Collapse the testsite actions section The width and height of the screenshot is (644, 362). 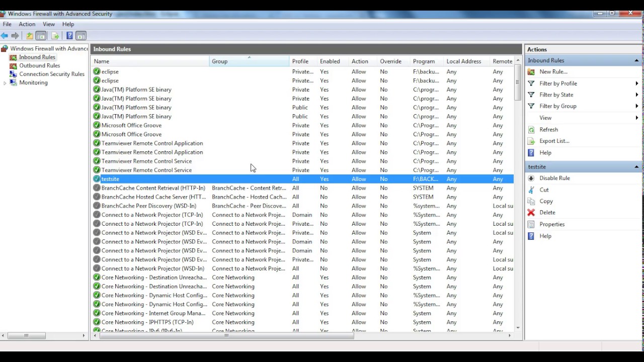coord(636,167)
